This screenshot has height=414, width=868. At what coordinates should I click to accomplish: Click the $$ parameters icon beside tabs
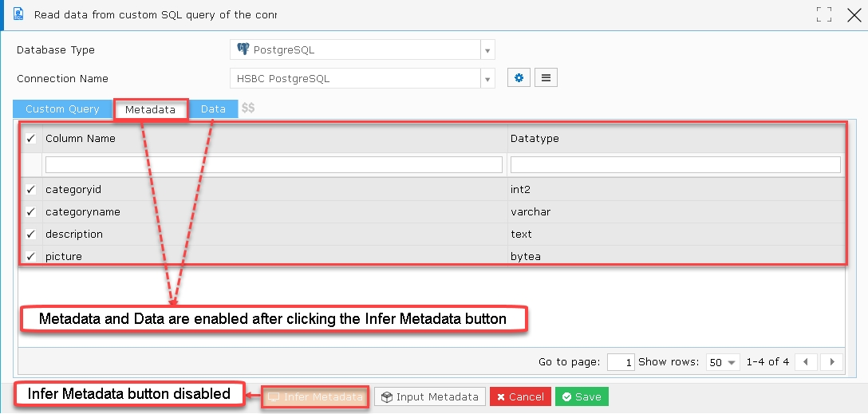pos(248,108)
